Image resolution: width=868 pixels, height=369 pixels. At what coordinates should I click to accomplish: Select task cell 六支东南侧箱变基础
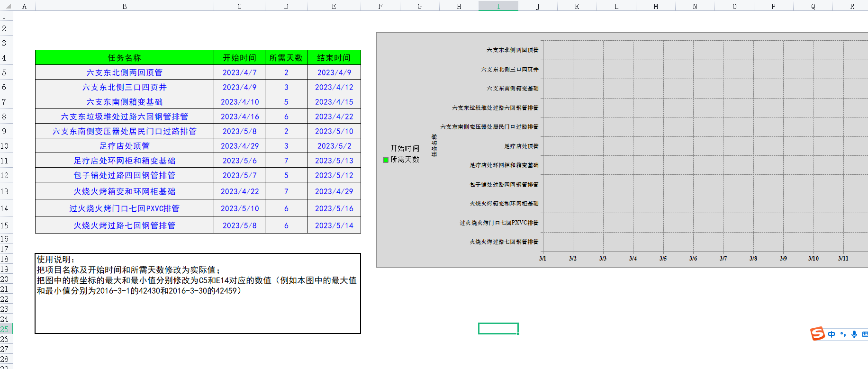coord(125,102)
